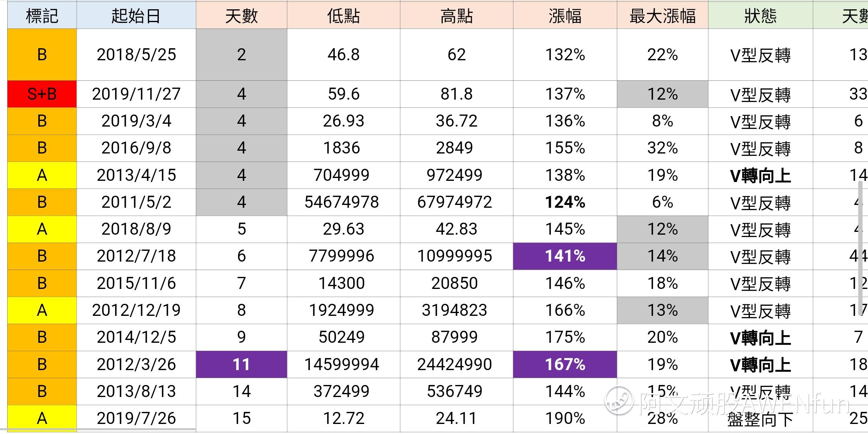Select the 狀態 column header
The height and width of the screenshot is (434, 868).
[x=760, y=15]
